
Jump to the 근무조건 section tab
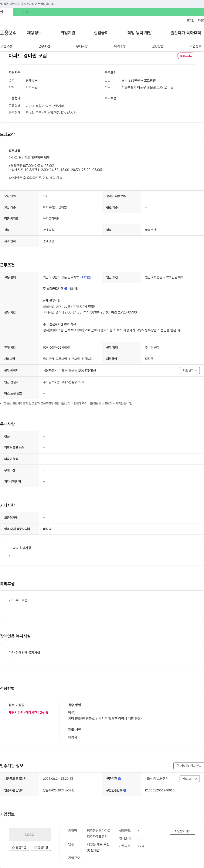tap(44, 46)
